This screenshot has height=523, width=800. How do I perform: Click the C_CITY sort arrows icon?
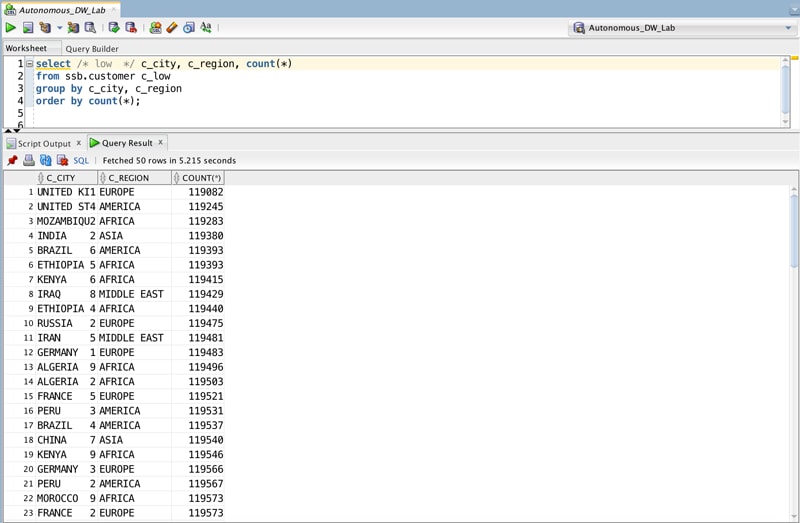pyautogui.click(x=41, y=178)
